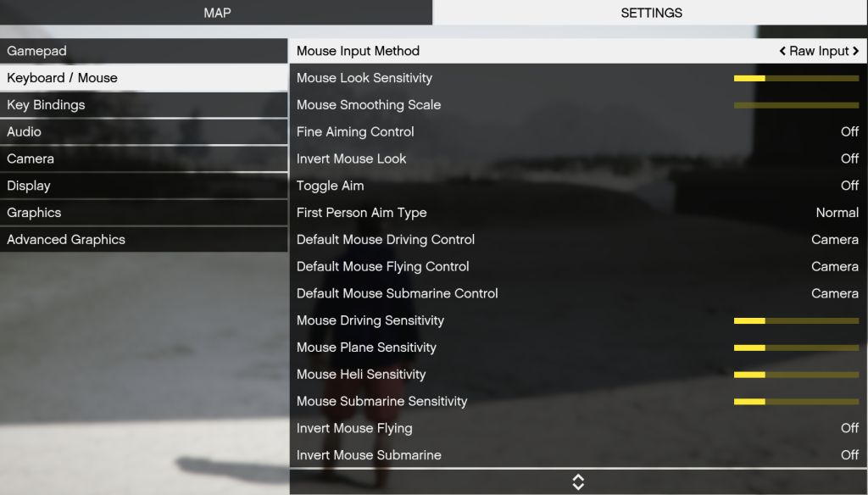Image resolution: width=868 pixels, height=495 pixels.
Task: Open the Advanced Graphics category
Action: [x=144, y=240]
